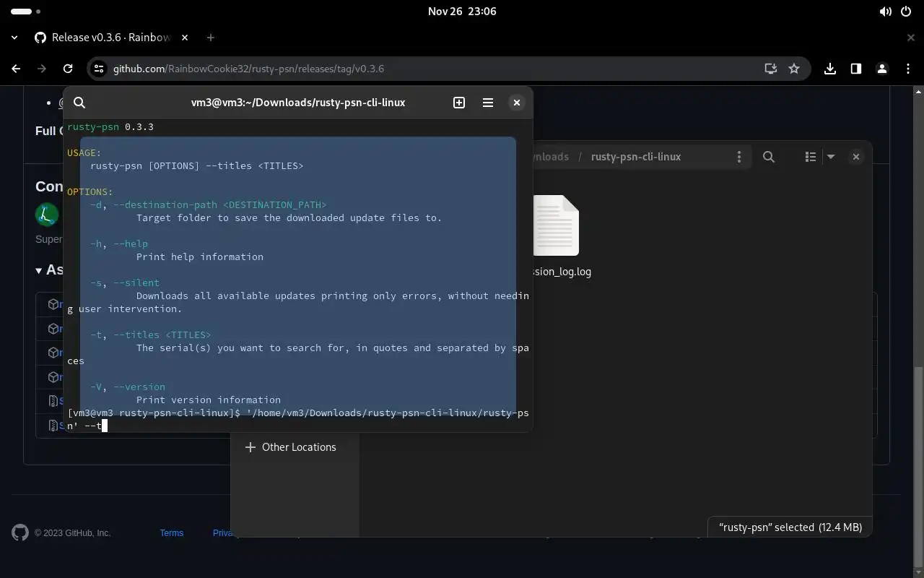
Task: Click the terminal prompt command line
Action: pyautogui.click(x=298, y=420)
